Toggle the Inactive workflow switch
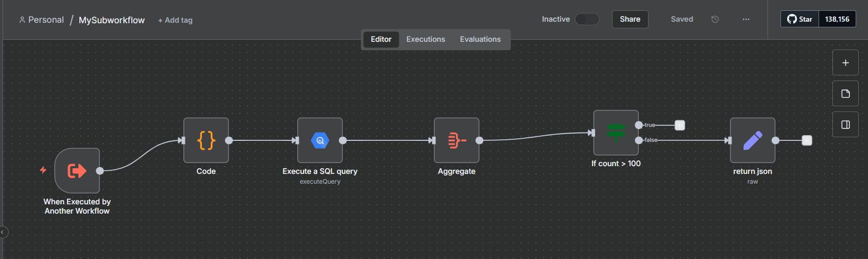This screenshot has height=259, width=868. coord(587,19)
